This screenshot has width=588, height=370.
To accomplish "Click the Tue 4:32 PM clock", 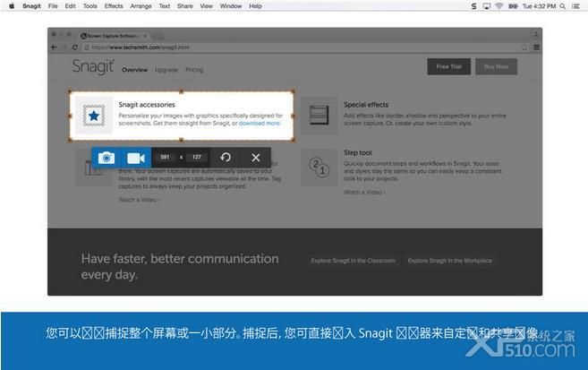I will click(539, 6).
